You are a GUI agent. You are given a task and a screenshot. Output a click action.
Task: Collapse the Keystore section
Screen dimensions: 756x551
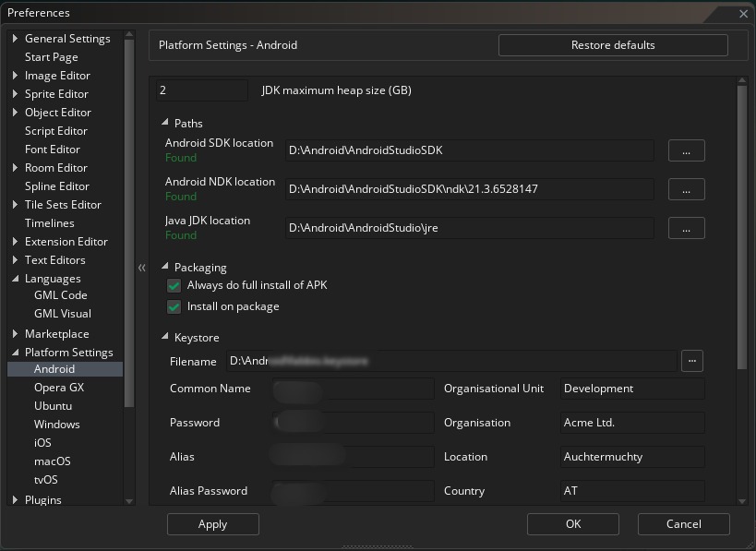pyautogui.click(x=165, y=338)
